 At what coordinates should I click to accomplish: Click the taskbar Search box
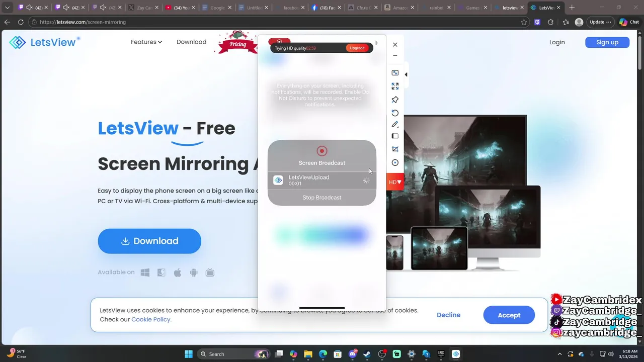pyautogui.click(x=233, y=354)
